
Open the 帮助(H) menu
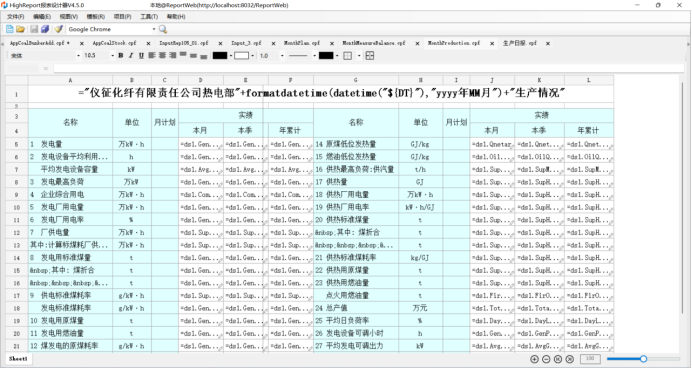pyautogui.click(x=176, y=17)
